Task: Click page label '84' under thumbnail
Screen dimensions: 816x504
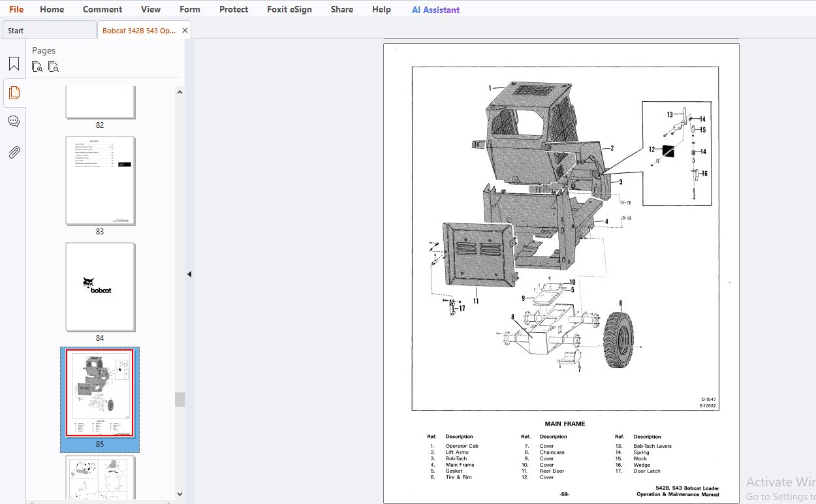Action: pos(100,338)
